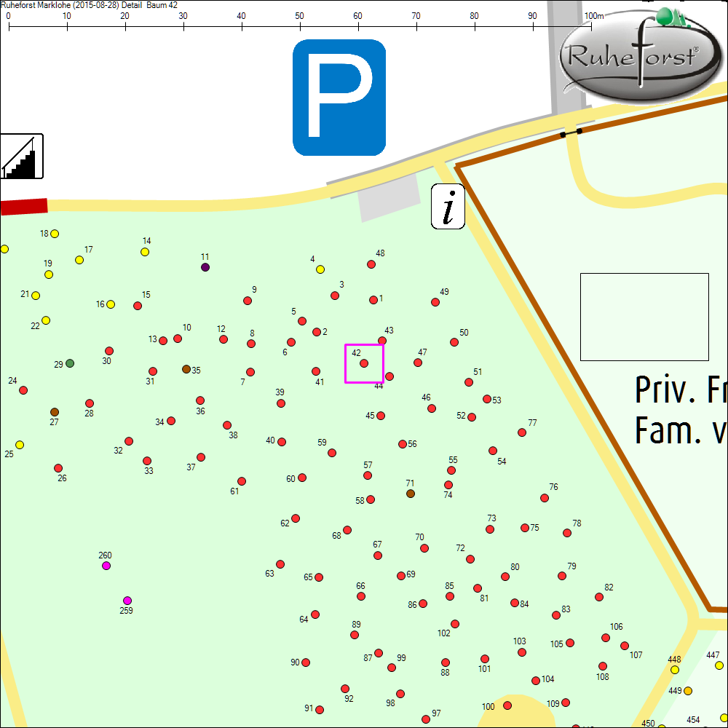
Task: Select red tree marker 49
Action: click(x=435, y=302)
